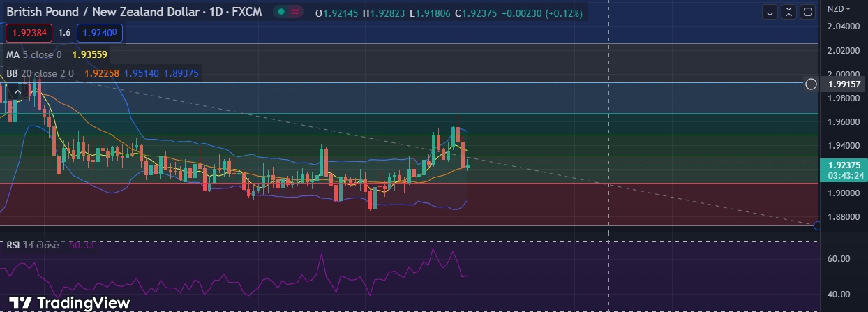Collapse the indicator legend with the chevron
Image resolution: width=868 pixels, height=312 pixels.
(x=19, y=91)
